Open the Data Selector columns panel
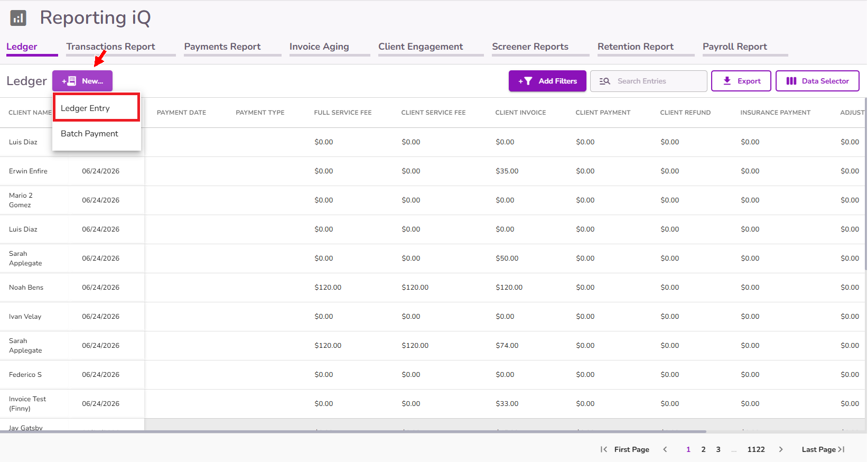Image resolution: width=868 pixels, height=462 pixels. 817,81
